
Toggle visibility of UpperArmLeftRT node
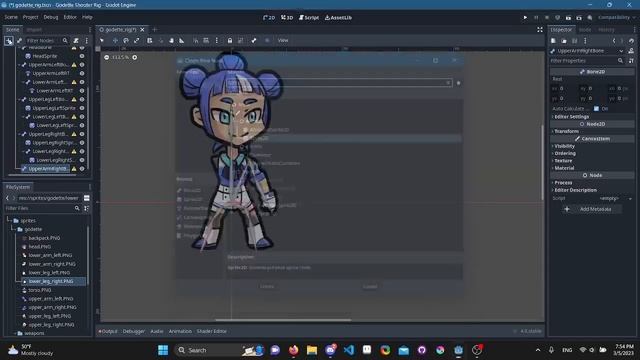click(x=82, y=73)
